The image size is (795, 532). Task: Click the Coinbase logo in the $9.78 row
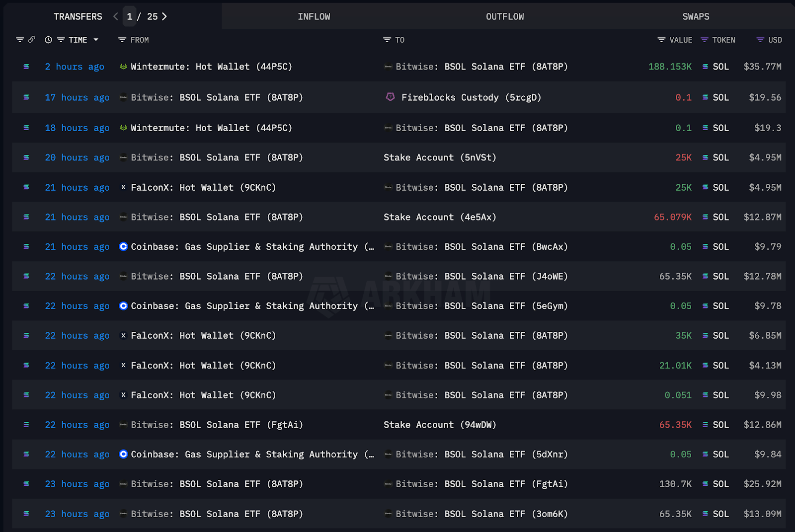pos(124,305)
